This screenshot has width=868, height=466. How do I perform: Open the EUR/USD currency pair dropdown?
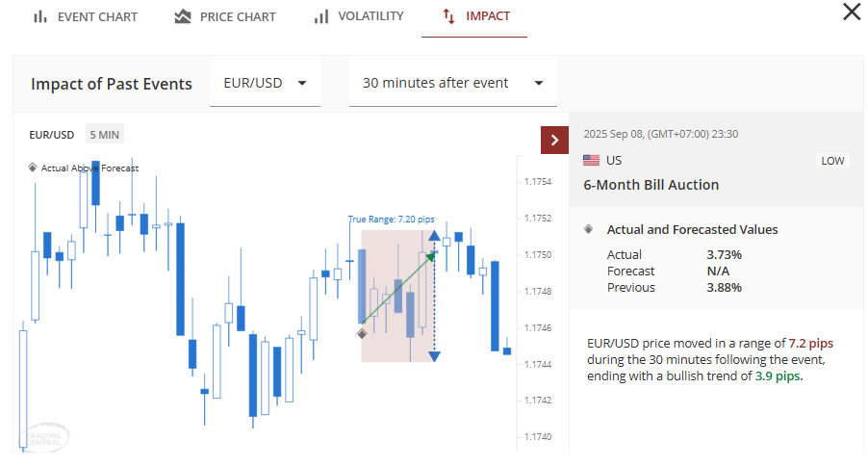[x=265, y=83]
